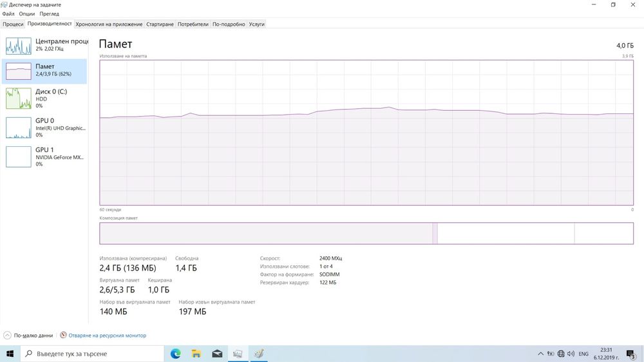The width and height of the screenshot is (644, 362).
Task: Open the Mail app on taskbar
Action: click(x=217, y=354)
